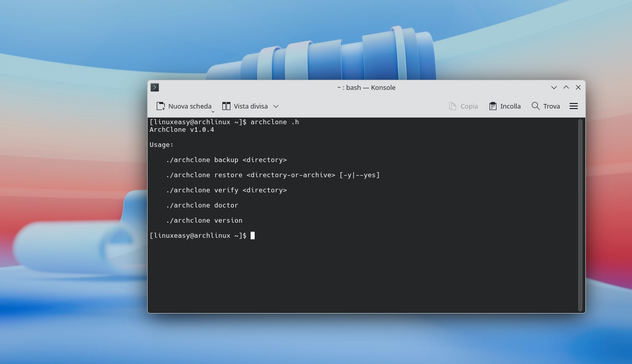Click the terminal cursor at the last prompt
The image size is (632, 364).
pos(253,236)
